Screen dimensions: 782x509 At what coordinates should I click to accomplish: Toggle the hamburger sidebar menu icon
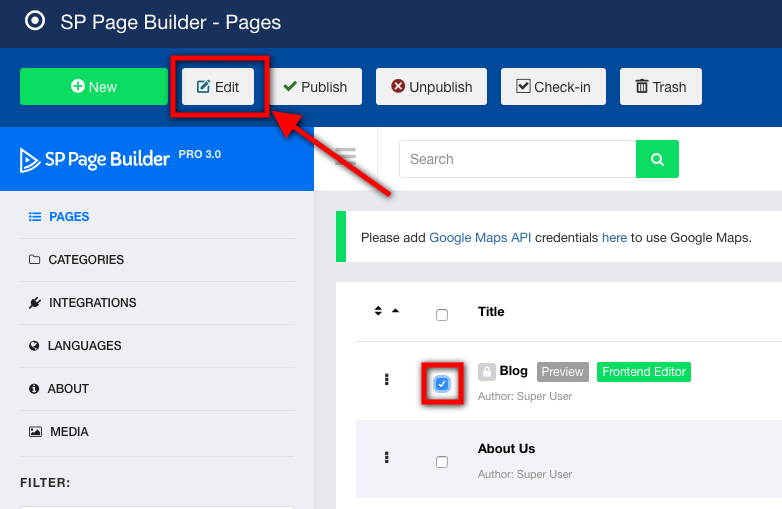coord(345,157)
